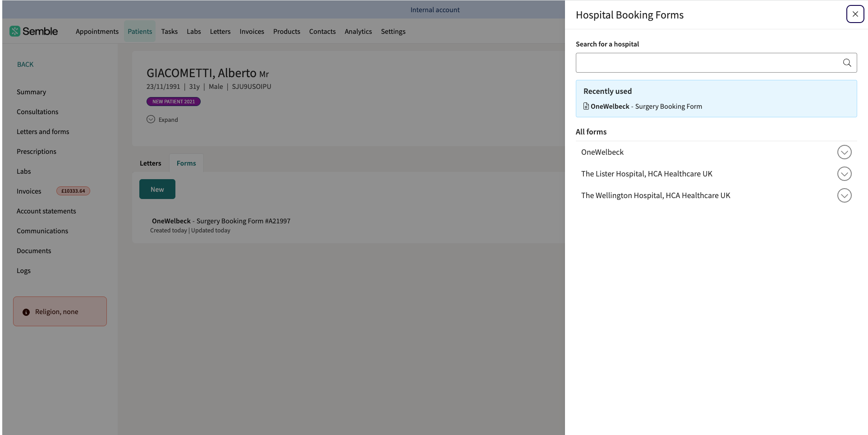Screen dimensions: 868x435
Task: Go to Consultations section
Action: point(37,112)
